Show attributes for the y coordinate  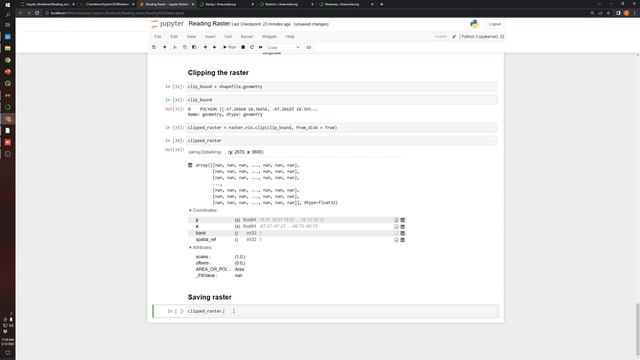(x=396, y=220)
